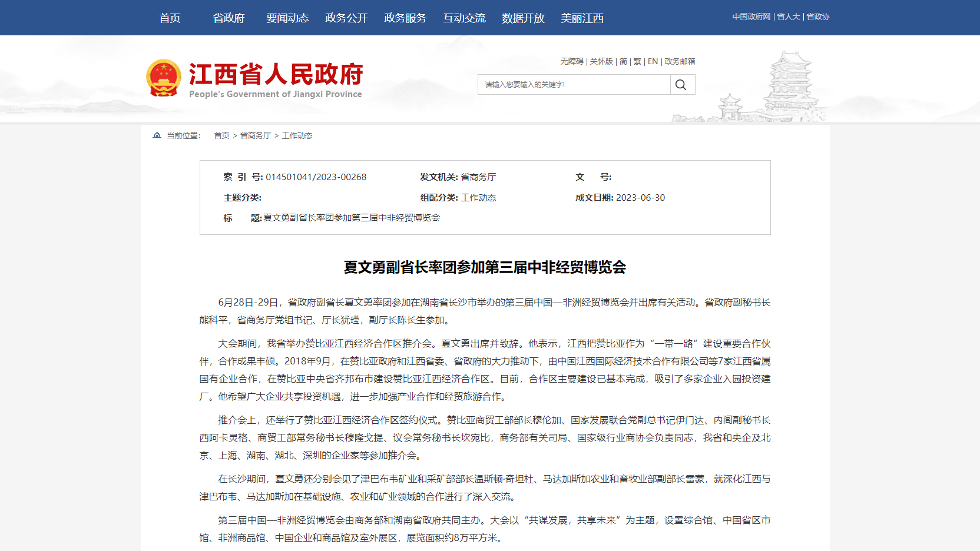
Task: Click the home icon in breadcrumb
Action: tap(157, 135)
